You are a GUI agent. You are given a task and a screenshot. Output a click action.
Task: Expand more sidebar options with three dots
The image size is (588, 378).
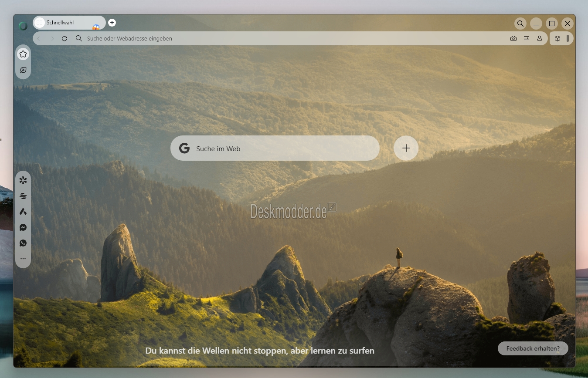23,259
